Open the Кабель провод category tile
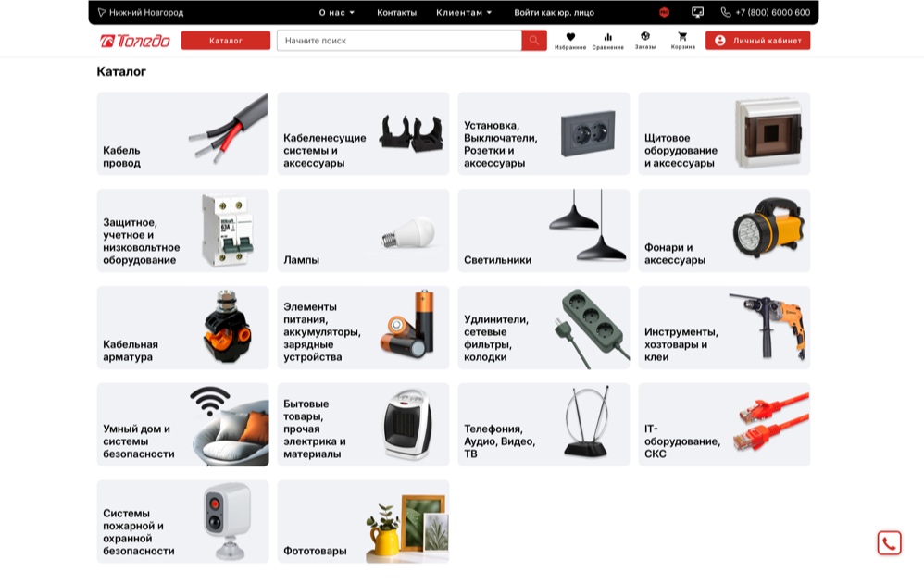The width and height of the screenshot is (924, 584). tap(182, 133)
